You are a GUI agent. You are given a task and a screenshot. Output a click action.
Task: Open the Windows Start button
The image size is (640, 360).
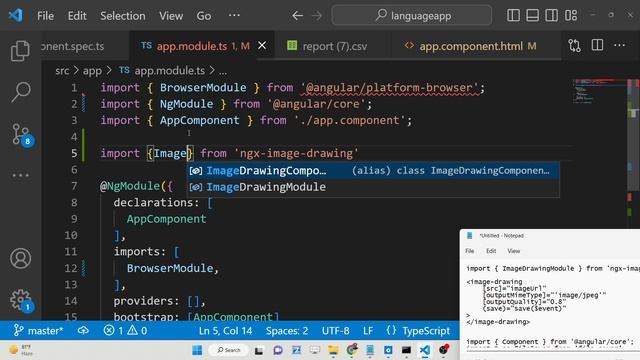[x=197, y=350]
